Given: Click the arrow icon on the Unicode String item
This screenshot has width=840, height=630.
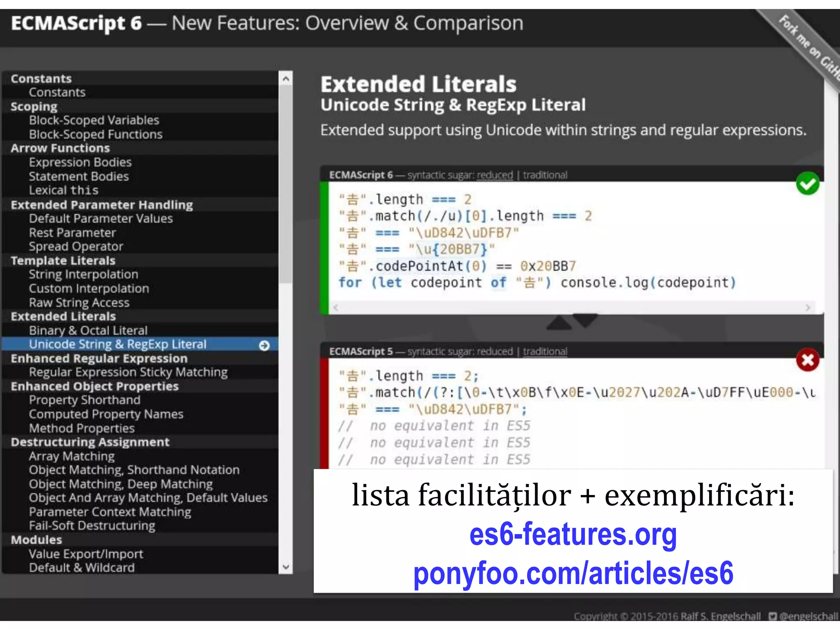Looking at the screenshot, I should [x=265, y=345].
